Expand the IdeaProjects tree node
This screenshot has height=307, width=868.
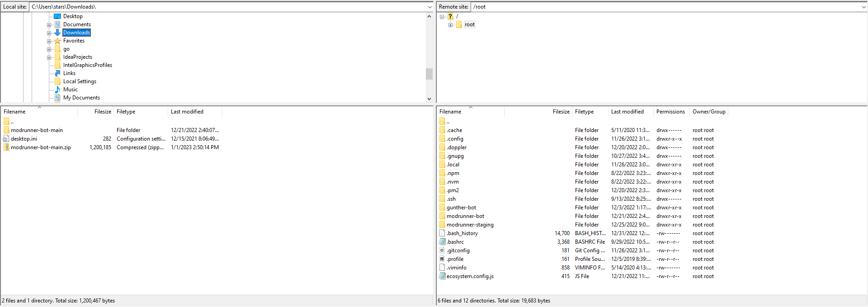[49, 57]
